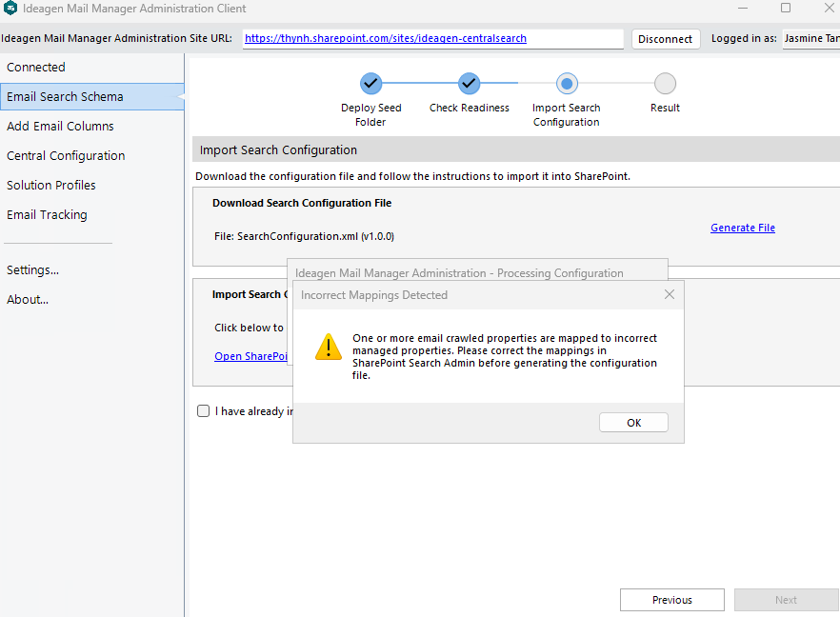The image size is (840, 617).
Task: Minimize the Administration Client window
Action: click(x=743, y=8)
